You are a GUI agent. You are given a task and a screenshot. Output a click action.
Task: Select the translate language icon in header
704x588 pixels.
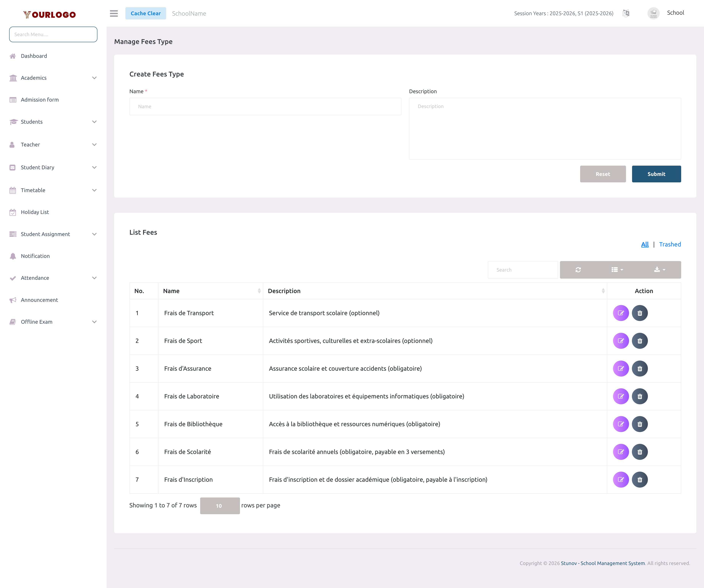[x=626, y=13]
